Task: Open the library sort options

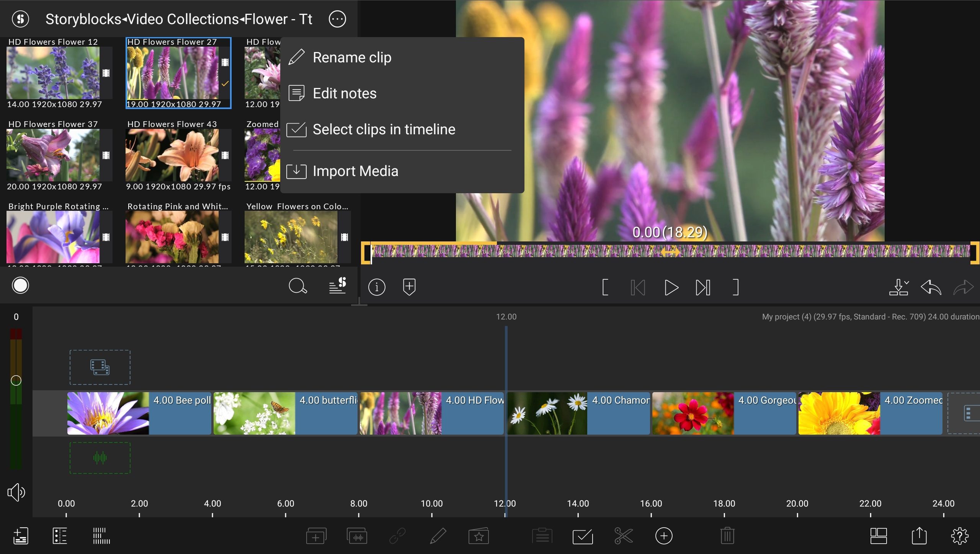Action: pos(338,285)
